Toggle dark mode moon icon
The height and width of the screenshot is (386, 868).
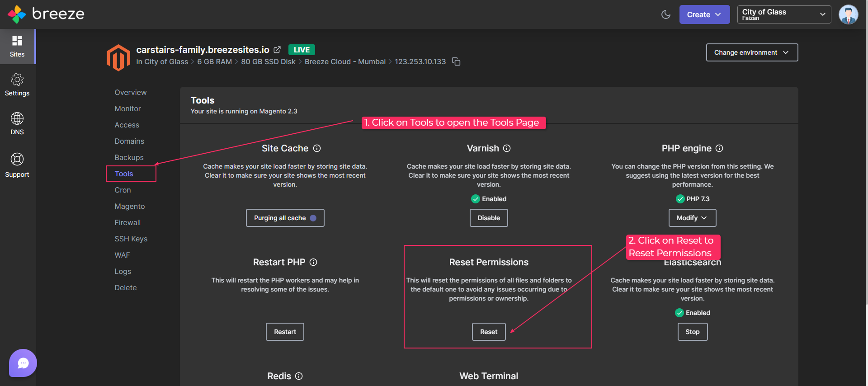click(665, 14)
